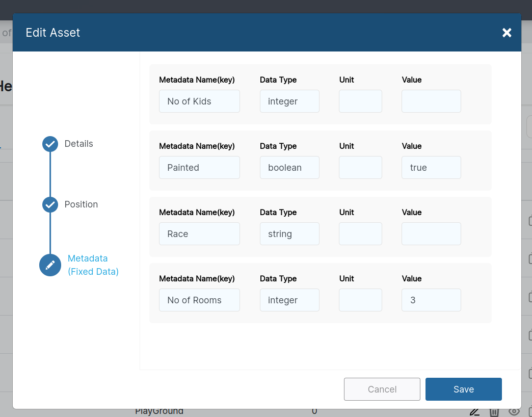Image resolution: width=532 pixels, height=417 pixels.
Task: Click the Metadata step pencil icon
Action: pos(50,265)
